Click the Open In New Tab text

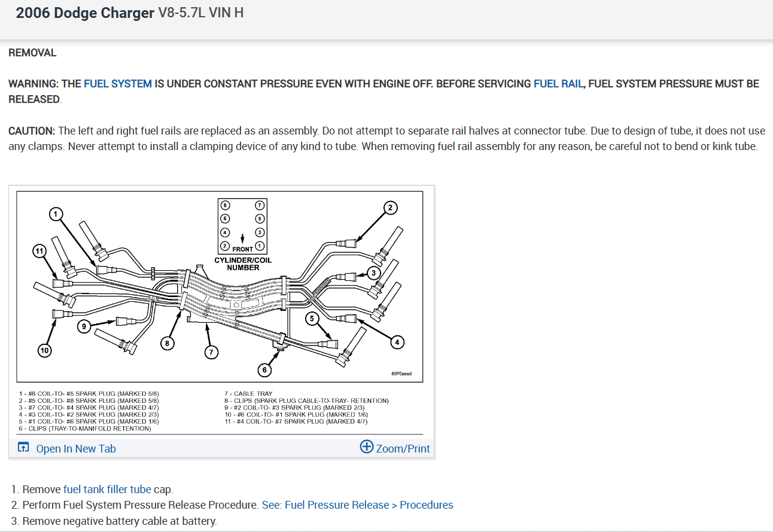point(76,448)
